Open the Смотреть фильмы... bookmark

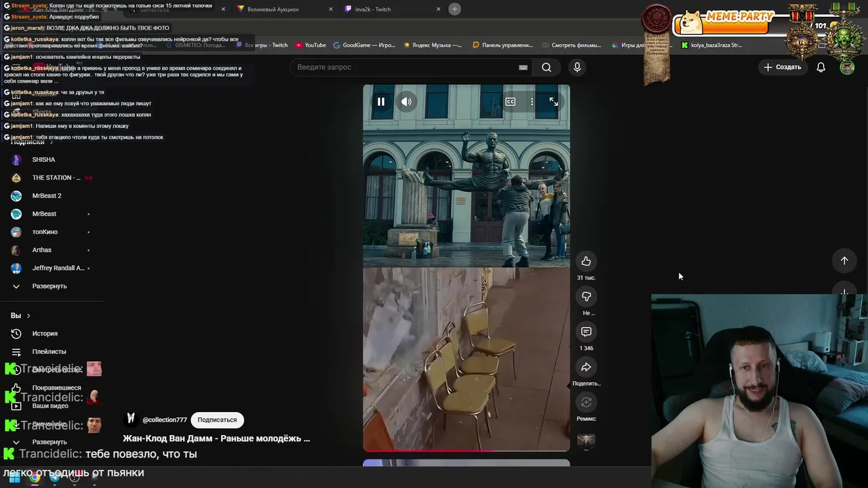571,45
